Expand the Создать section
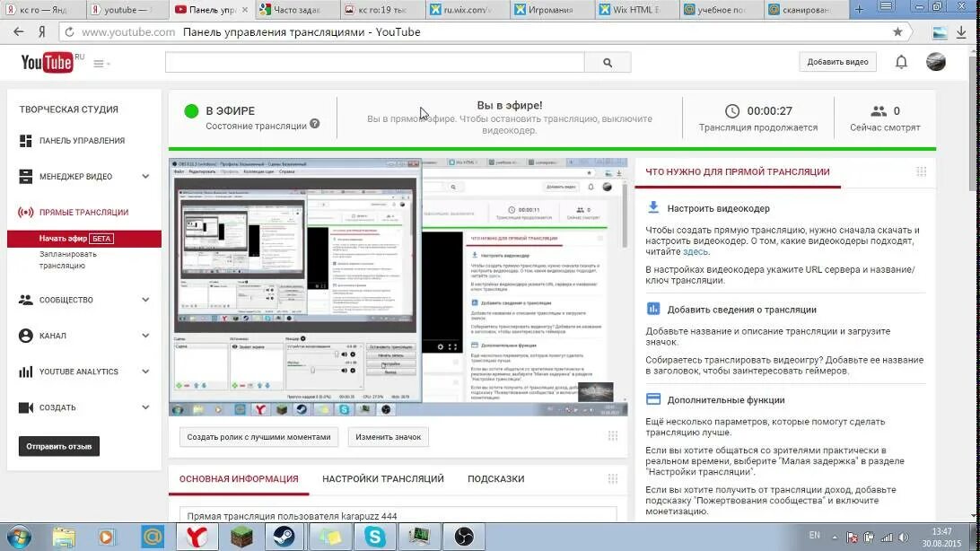 click(145, 407)
